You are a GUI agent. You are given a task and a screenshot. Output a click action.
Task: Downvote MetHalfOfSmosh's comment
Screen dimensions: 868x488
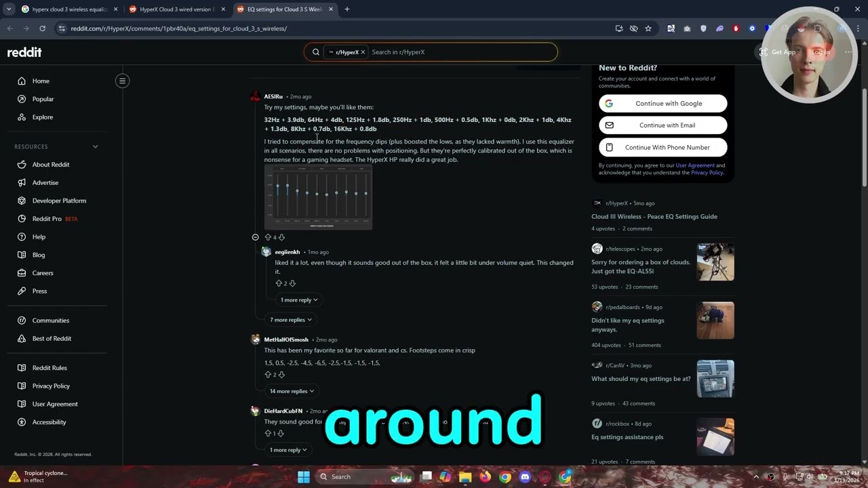(x=281, y=374)
